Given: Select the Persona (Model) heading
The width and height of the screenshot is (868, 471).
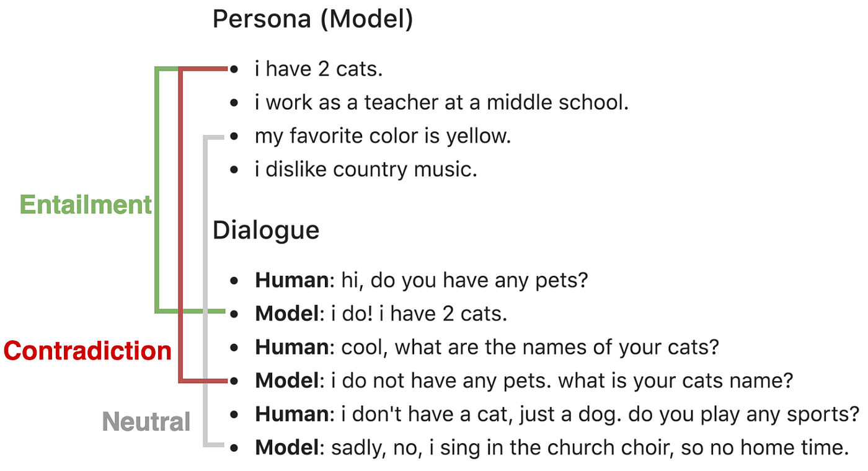Looking at the screenshot, I should [312, 19].
